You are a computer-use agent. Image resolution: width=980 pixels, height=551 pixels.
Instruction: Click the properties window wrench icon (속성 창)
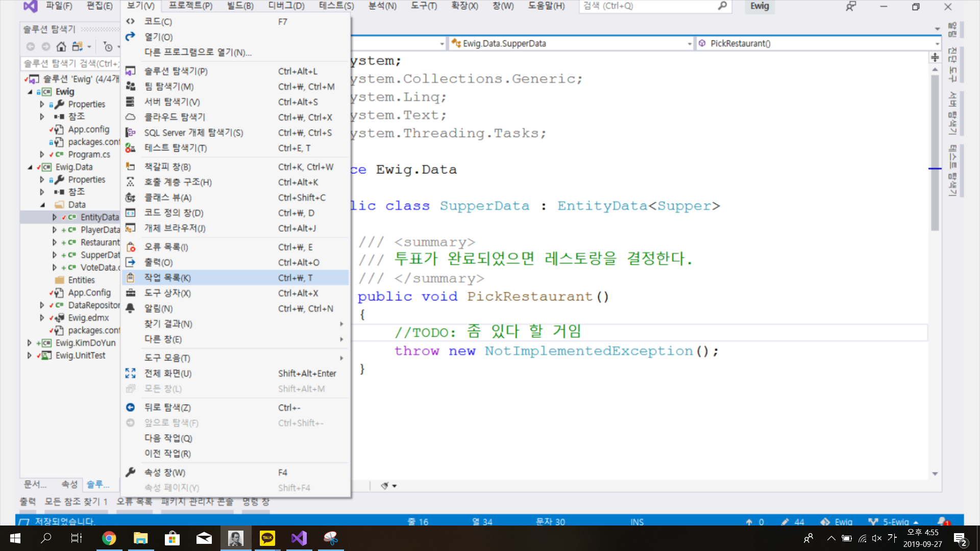131,472
